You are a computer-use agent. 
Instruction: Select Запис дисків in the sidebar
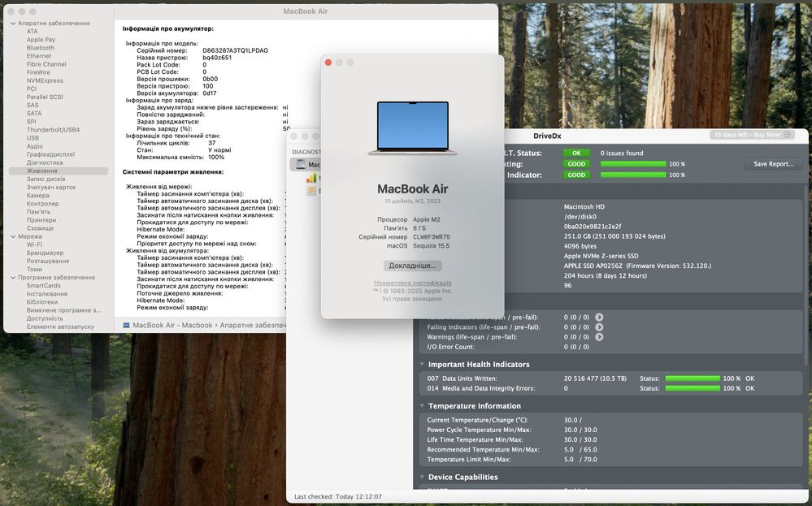coord(46,179)
